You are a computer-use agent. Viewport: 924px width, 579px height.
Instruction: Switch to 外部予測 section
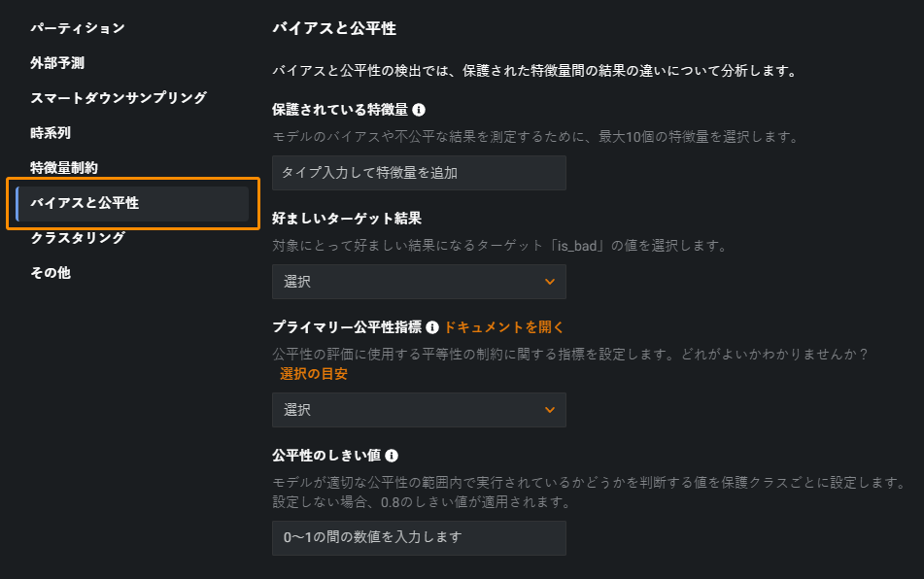coord(57,63)
